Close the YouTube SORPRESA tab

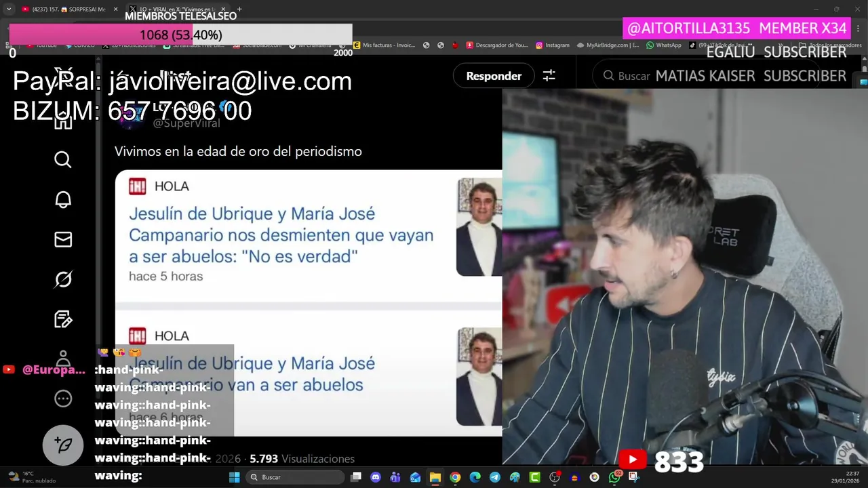pos(115,9)
